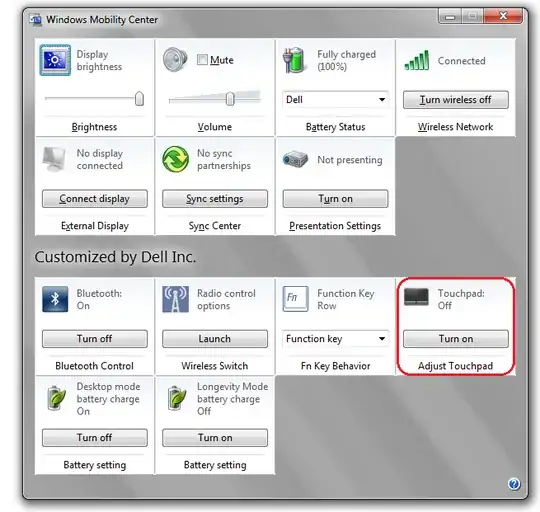
Task: Click the Sync Center label
Action: [215, 226]
